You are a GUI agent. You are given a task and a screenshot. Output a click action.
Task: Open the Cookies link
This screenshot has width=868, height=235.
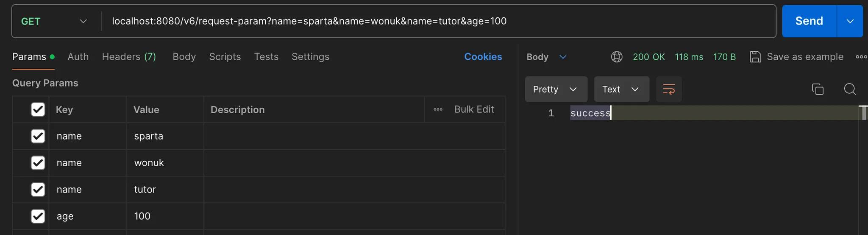click(x=483, y=57)
